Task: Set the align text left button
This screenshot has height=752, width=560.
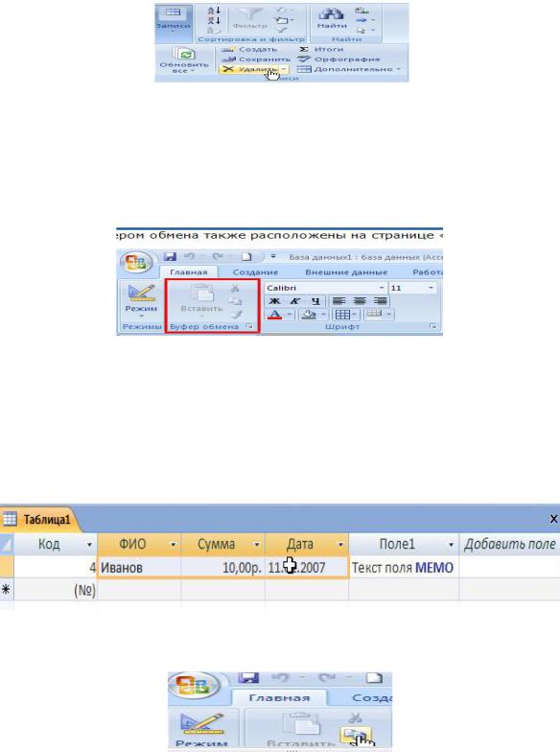Action: pyautogui.click(x=339, y=301)
